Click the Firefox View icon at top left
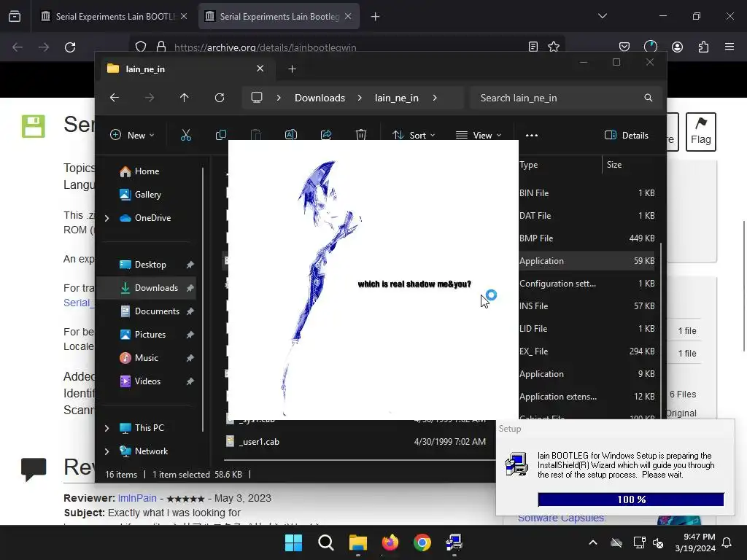This screenshot has height=560, width=747. [15, 16]
